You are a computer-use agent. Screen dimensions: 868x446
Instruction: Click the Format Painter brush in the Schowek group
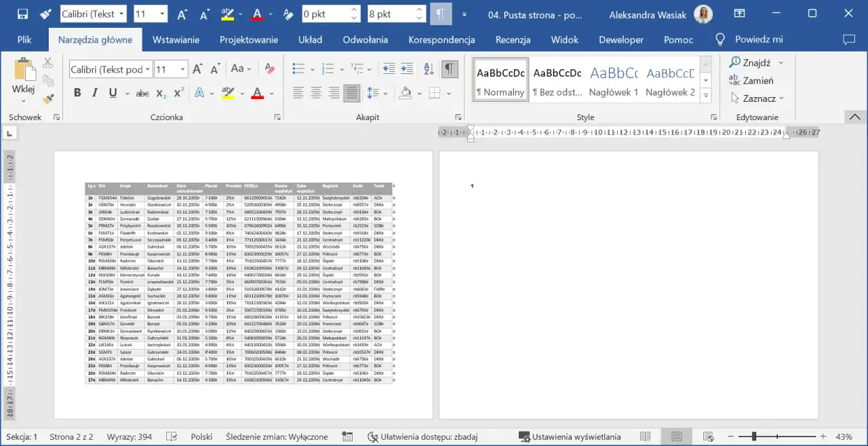pos(47,99)
